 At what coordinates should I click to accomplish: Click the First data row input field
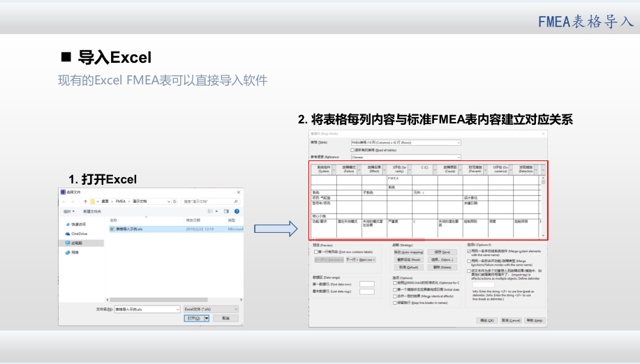(x=367, y=284)
